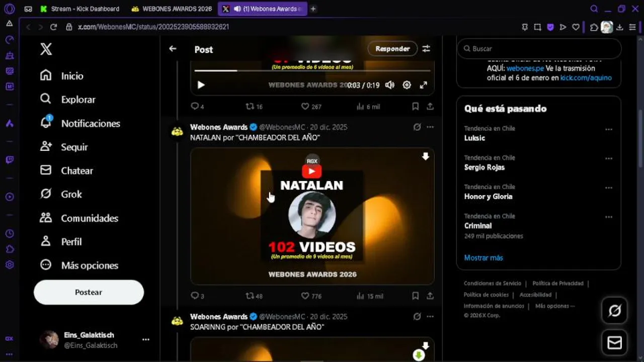644x362 pixels.
Task: Open options for the Honor y Gloria trend
Action: tap(609, 188)
